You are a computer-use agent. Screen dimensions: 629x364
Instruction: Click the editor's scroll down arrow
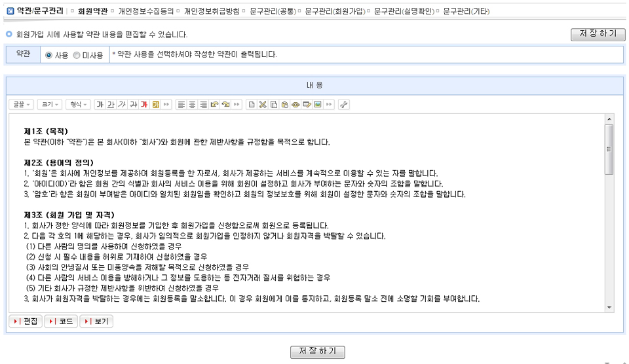pyautogui.click(x=609, y=307)
